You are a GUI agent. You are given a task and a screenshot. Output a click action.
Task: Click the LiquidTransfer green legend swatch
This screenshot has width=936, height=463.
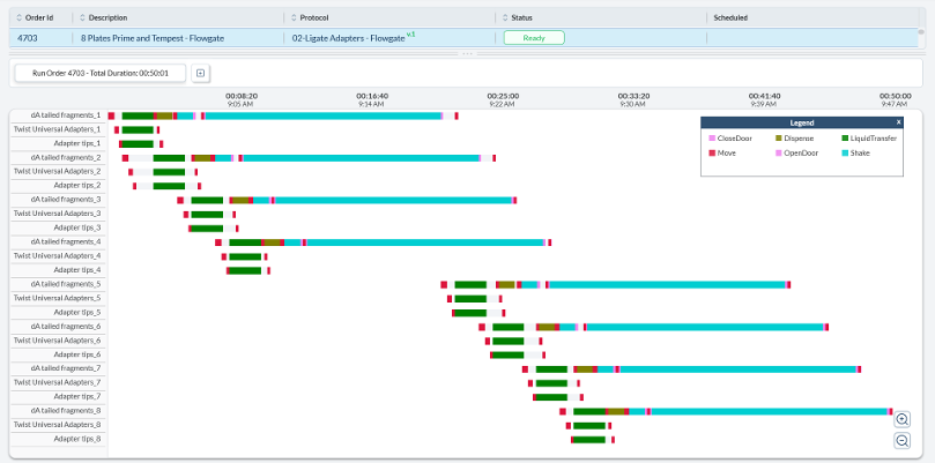coord(843,139)
